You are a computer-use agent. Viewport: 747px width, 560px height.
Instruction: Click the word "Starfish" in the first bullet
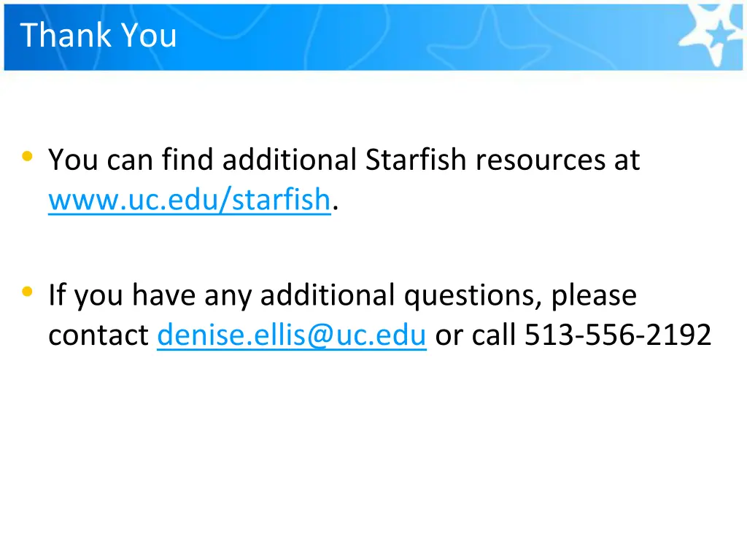click(x=415, y=159)
